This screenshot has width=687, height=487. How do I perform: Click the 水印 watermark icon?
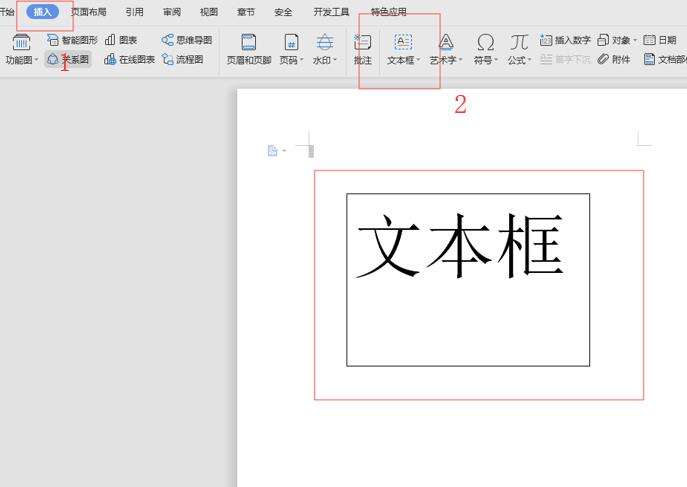point(325,42)
